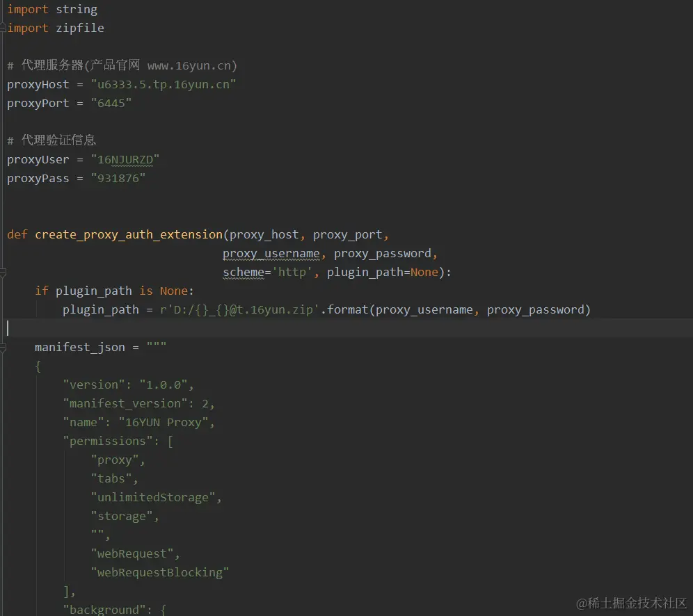The width and height of the screenshot is (693, 616).
Task: Click the create_proxy_auth_extension function name
Action: click(x=129, y=234)
